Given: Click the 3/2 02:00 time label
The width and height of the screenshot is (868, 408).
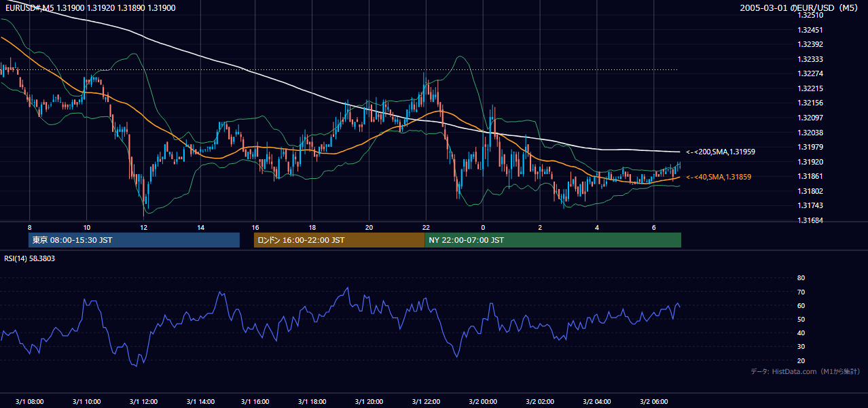Looking at the screenshot, I should pos(539,402).
